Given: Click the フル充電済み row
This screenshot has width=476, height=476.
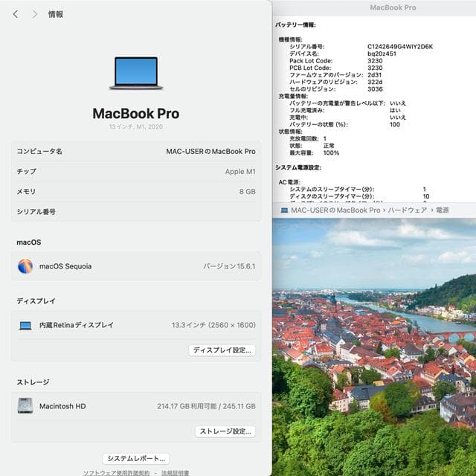Looking at the screenshot, I should (345, 110).
